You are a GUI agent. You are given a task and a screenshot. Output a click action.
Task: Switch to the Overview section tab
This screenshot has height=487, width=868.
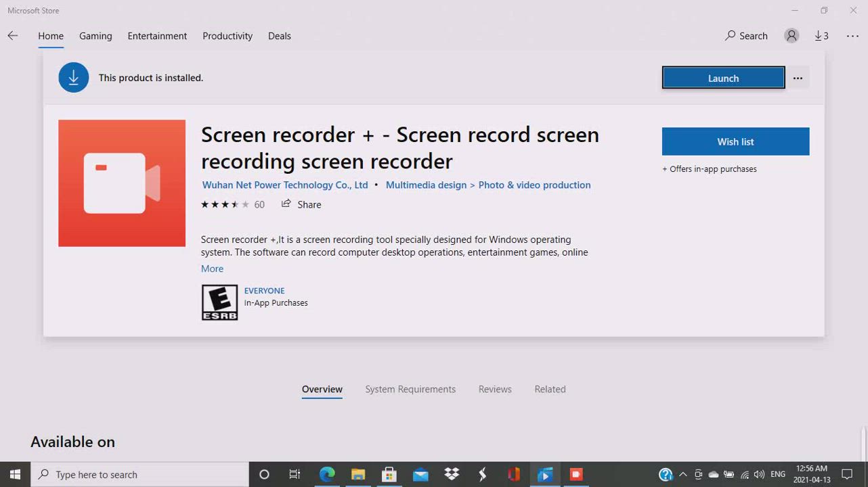pos(322,389)
